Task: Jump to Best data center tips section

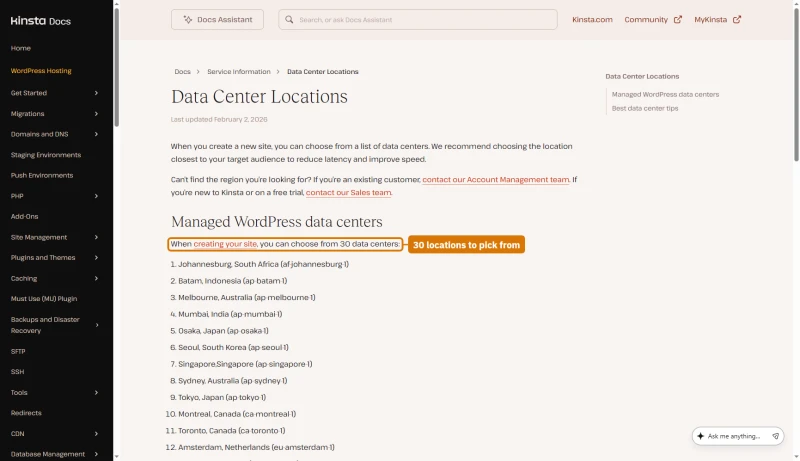Action: [x=645, y=108]
